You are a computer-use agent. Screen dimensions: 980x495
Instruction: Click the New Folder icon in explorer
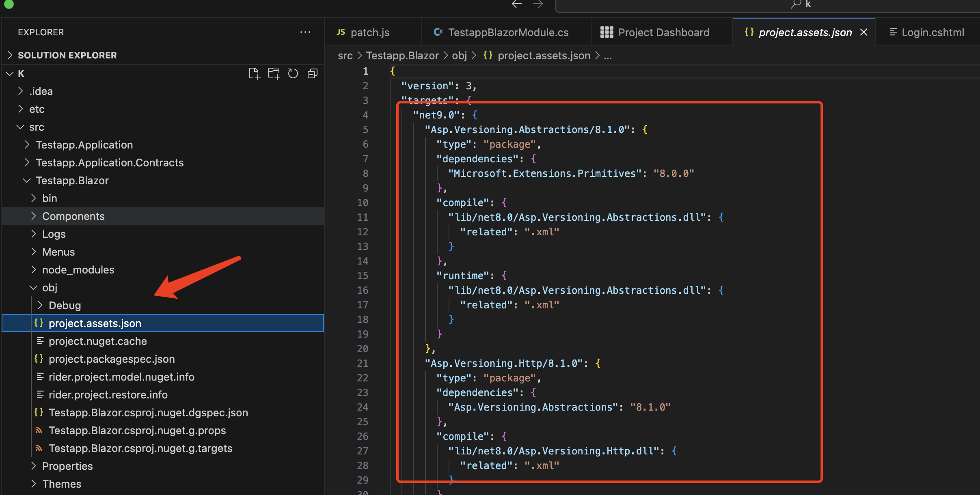tap(274, 73)
